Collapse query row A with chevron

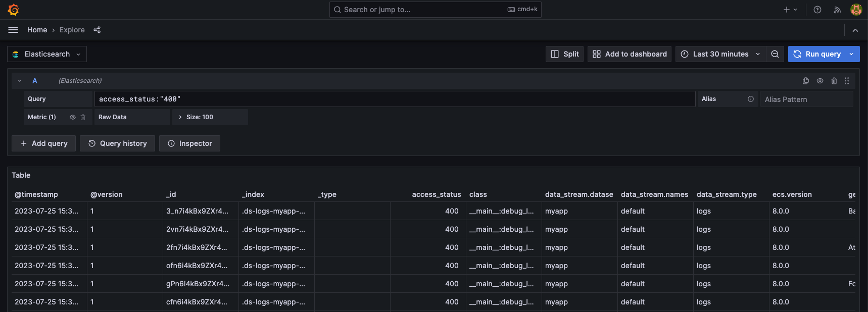[20, 81]
